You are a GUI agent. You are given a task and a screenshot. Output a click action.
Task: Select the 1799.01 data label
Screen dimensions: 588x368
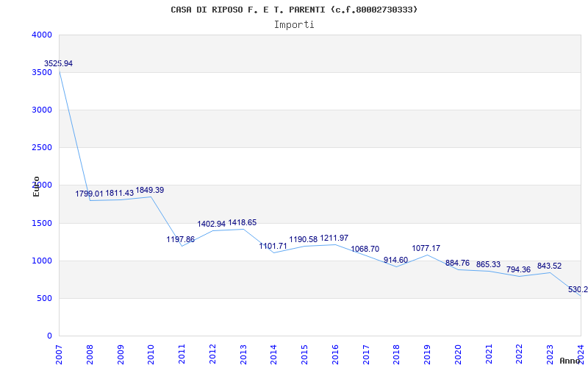[x=89, y=194]
